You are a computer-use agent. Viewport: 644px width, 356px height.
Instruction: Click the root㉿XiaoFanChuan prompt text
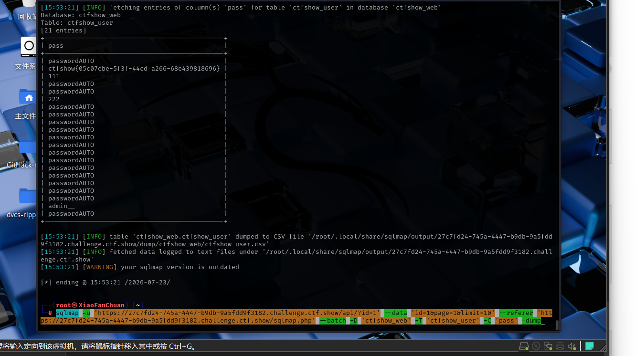tap(90, 305)
